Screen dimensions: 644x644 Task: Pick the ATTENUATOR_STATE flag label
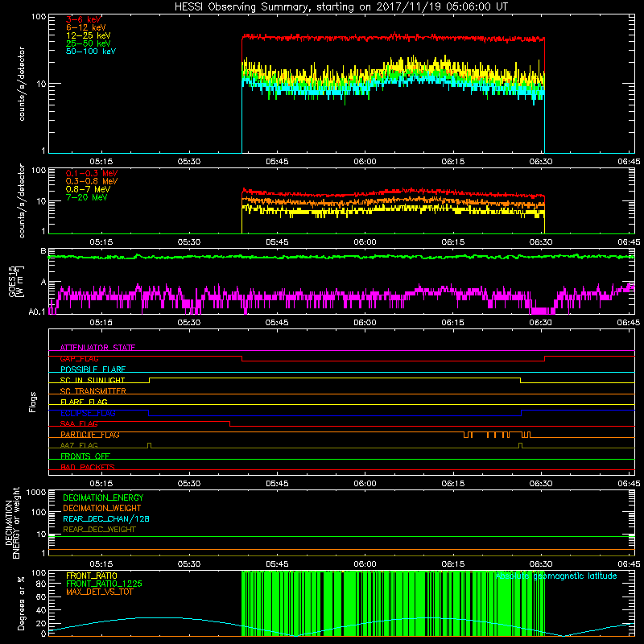tap(97, 348)
